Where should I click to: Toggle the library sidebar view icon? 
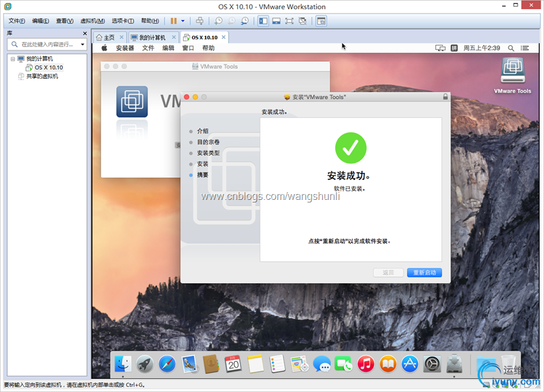click(x=264, y=21)
